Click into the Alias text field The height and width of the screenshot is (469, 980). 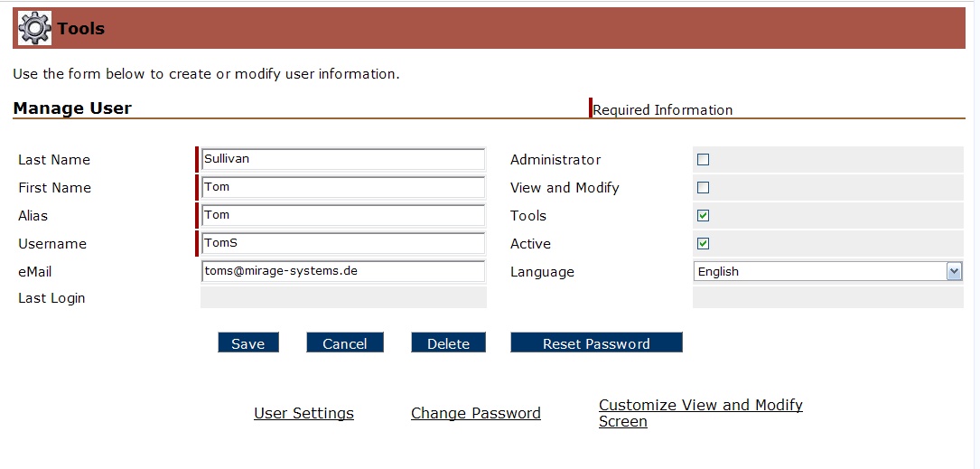343,216
